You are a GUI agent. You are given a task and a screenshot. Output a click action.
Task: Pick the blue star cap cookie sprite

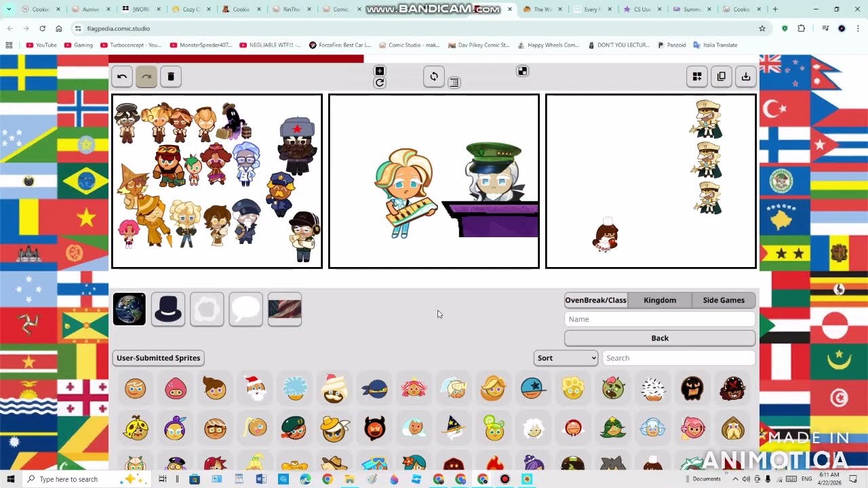pyautogui.click(x=534, y=388)
